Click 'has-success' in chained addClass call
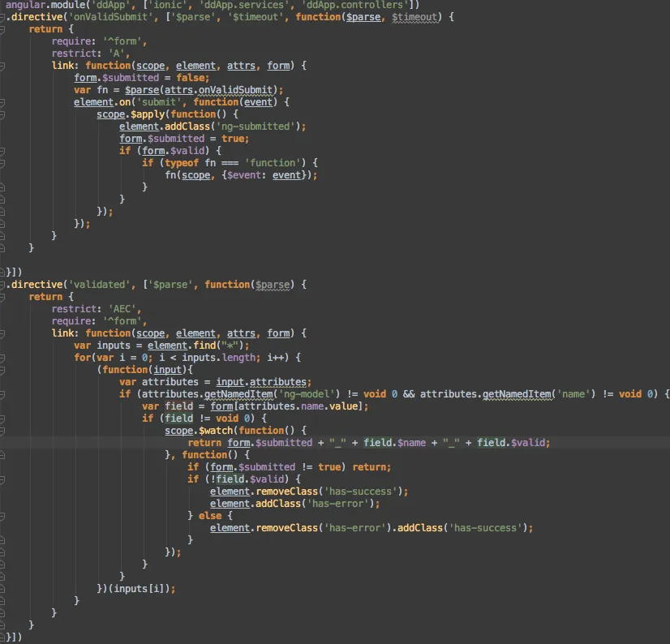The height and width of the screenshot is (644, 670). 485,528
